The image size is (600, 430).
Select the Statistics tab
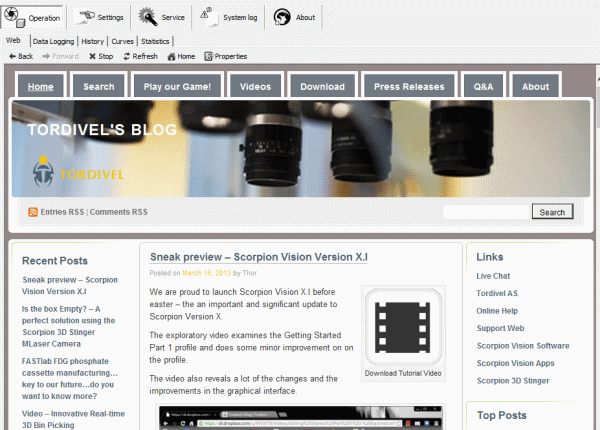tap(155, 41)
